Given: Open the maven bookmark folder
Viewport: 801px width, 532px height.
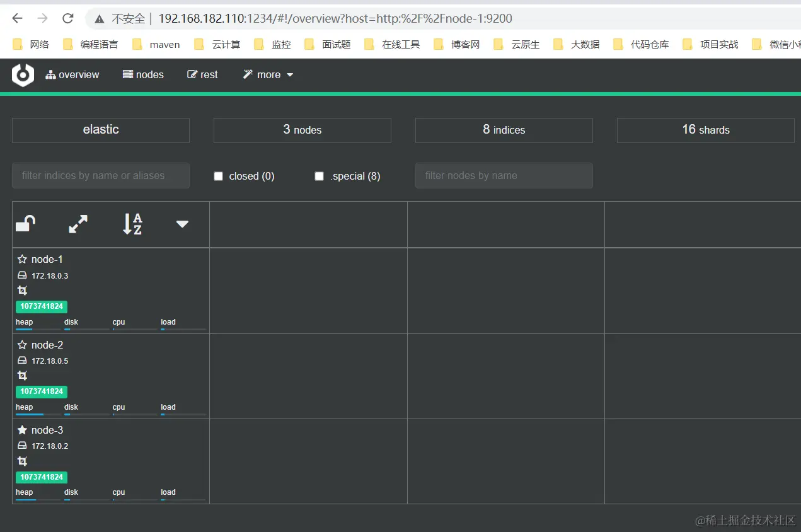Looking at the screenshot, I should (156, 44).
